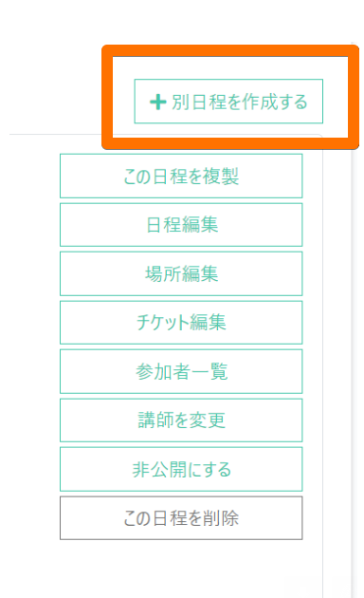This screenshot has width=364, height=598.
Task: Select この日程を複製 to duplicate schedule
Action: (181, 176)
